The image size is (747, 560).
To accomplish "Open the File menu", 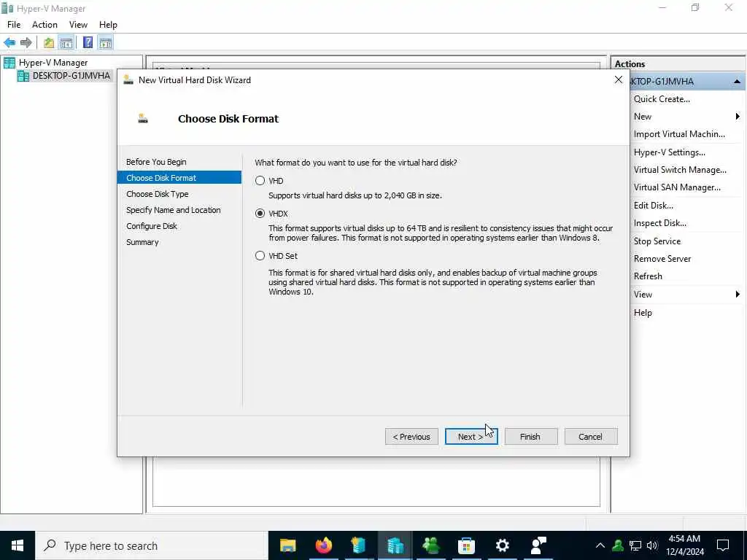I will pos(14,25).
